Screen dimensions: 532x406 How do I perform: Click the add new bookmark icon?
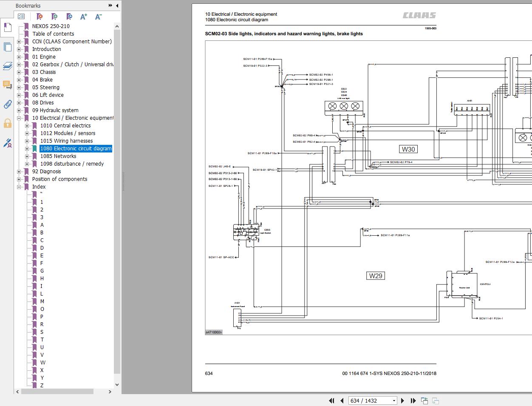pos(54,17)
